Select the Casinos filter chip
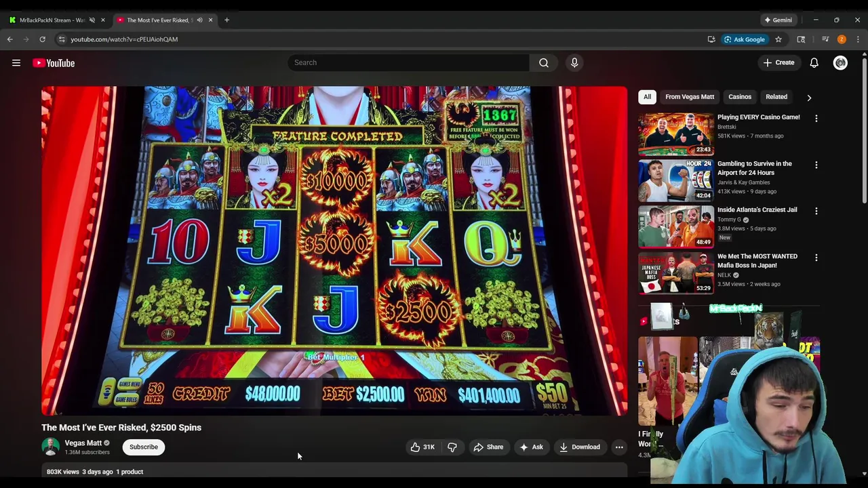868x488 pixels. [740, 97]
